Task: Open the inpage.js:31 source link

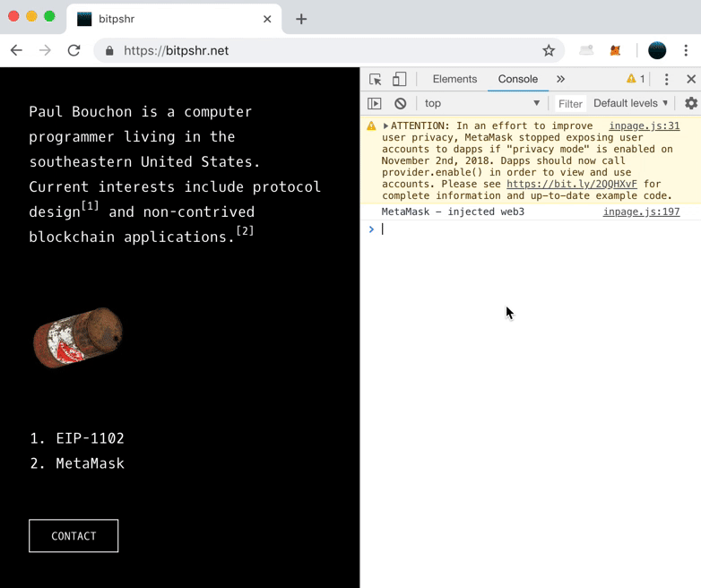Action: 645,125
